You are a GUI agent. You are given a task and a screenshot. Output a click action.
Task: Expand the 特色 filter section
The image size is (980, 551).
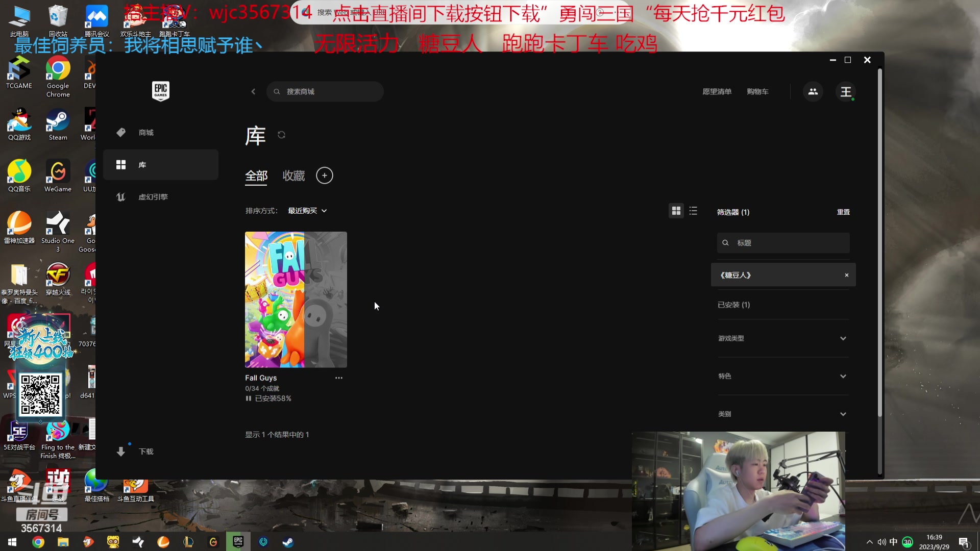[783, 376]
